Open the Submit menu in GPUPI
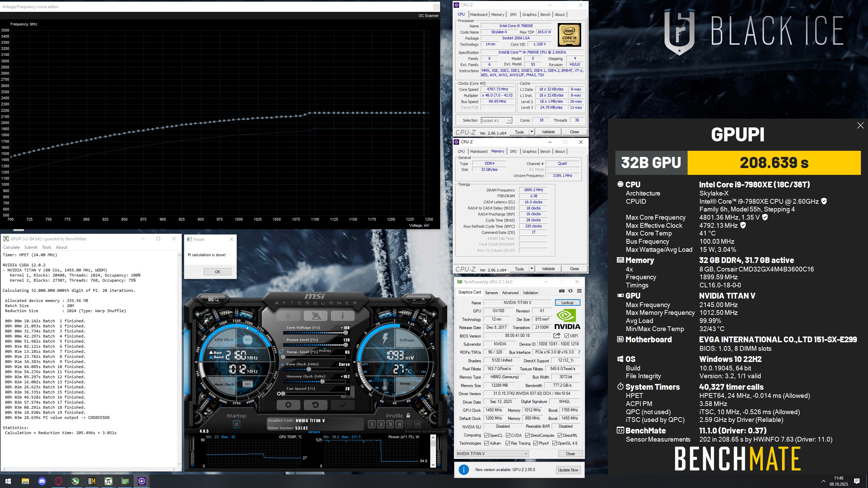Screen dimensions: 868x488 31,247
